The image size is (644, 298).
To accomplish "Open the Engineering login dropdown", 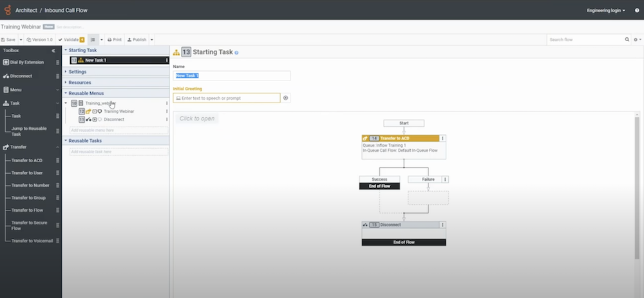I will point(606,10).
